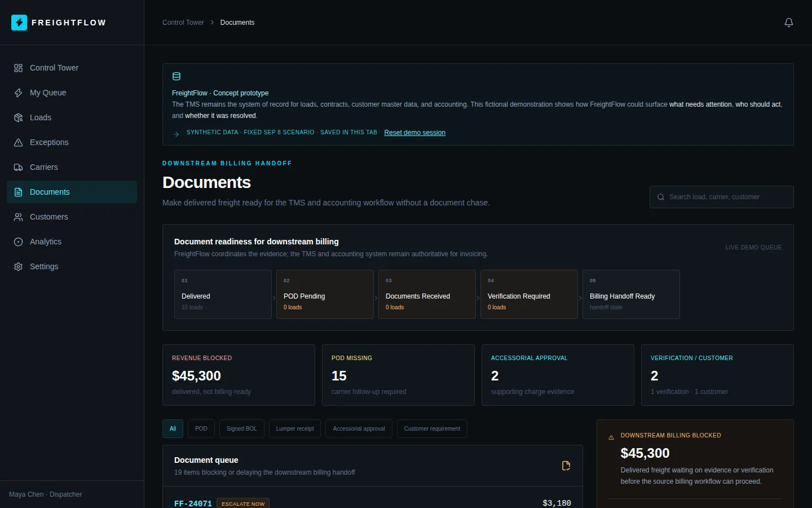Select the Documents Received stage card
Image resolution: width=812 pixels, height=508 pixels.
tap(427, 295)
